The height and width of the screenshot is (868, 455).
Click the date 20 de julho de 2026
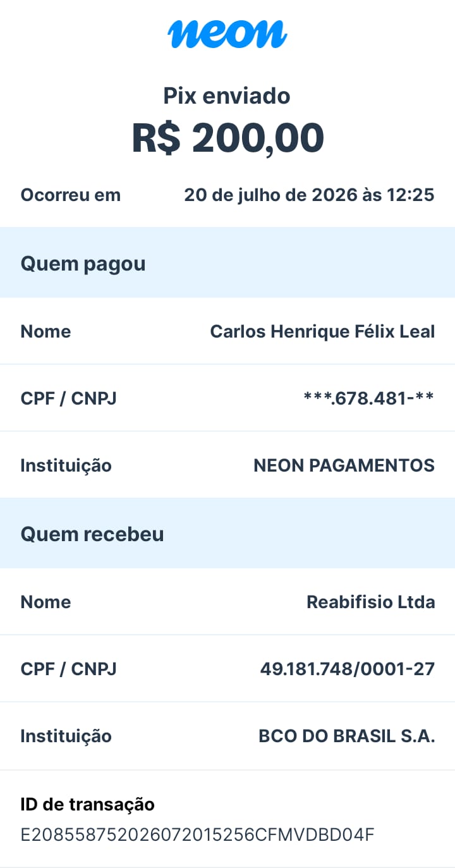coord(270,195)
